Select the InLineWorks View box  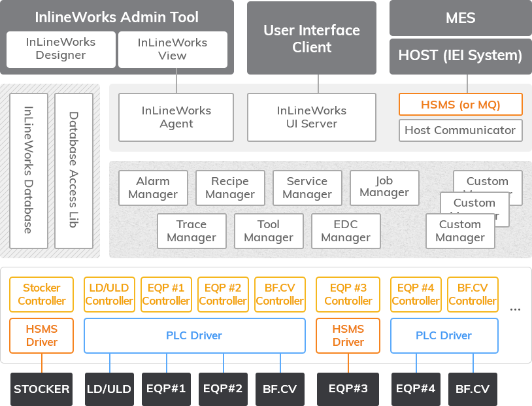coord(173,49)
